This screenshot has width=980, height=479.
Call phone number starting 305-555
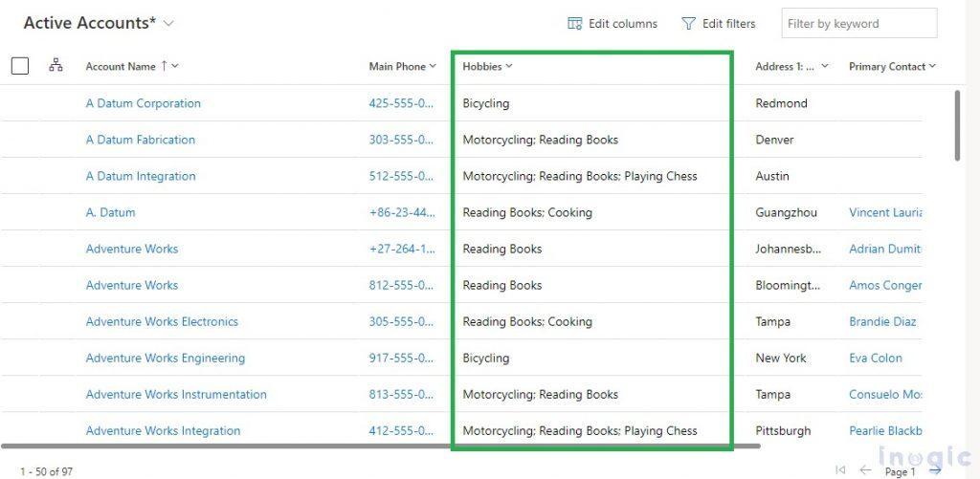[x=401, y=321]
